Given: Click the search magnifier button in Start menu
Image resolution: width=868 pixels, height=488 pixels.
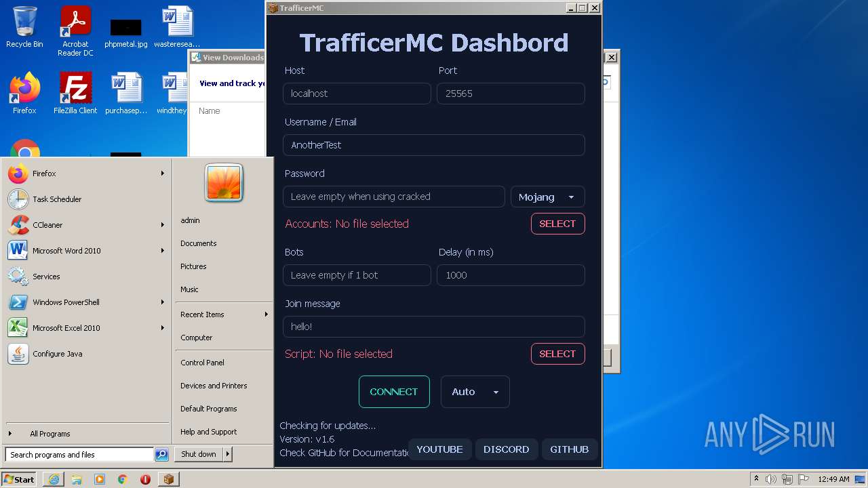Looking at the screenshot, I should 161,455.
